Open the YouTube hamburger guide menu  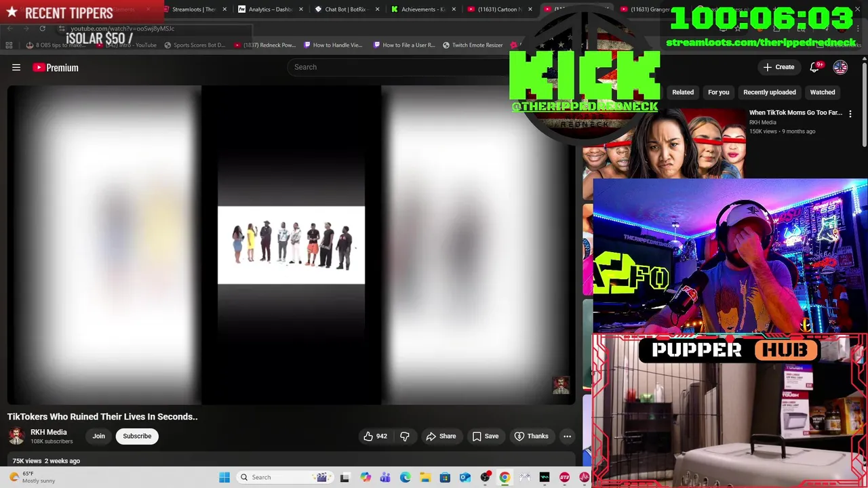click(x=16, y=67)
